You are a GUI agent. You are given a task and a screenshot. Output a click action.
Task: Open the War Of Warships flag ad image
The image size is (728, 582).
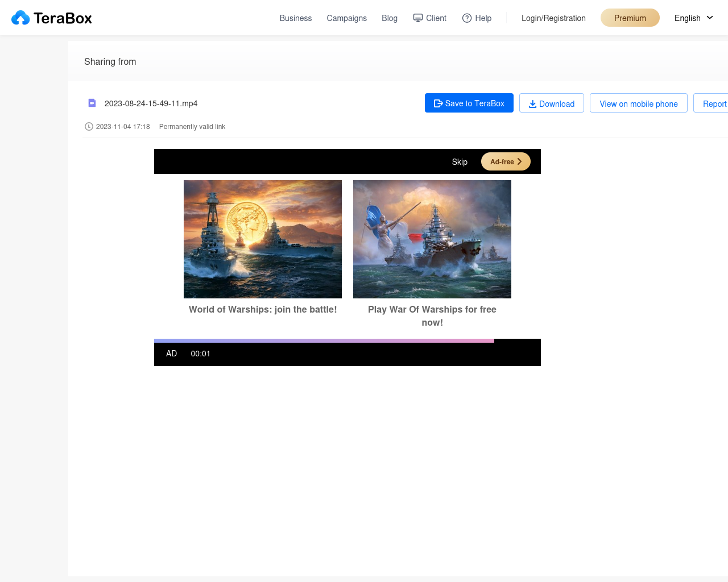click(432, 239)
